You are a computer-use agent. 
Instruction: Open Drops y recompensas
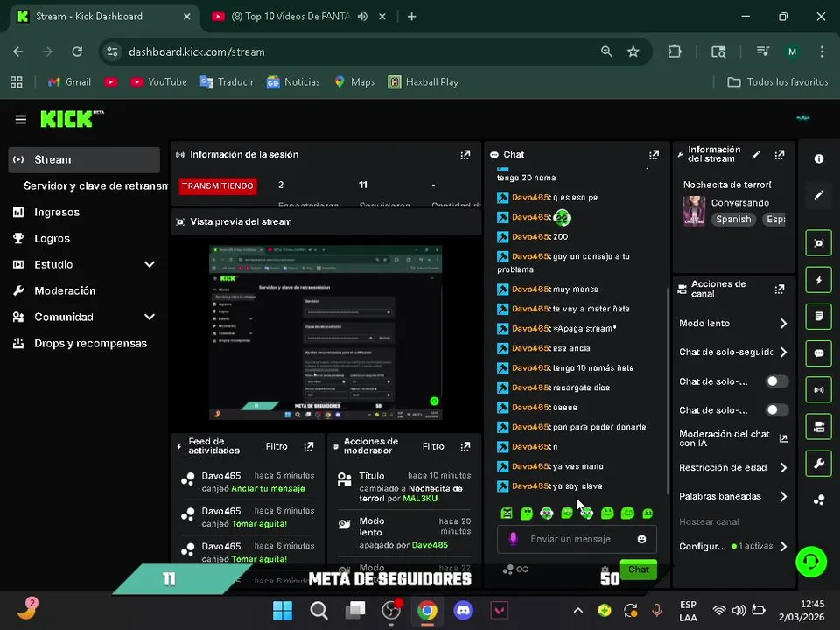(90, 343)
